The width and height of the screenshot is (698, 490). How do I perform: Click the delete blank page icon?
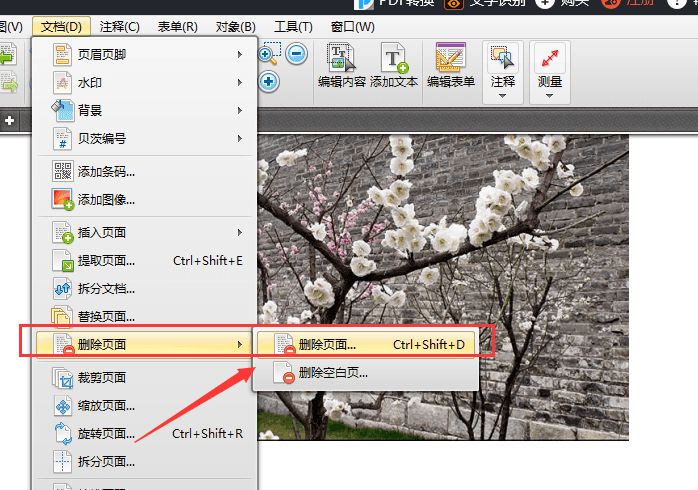point(284,373)
